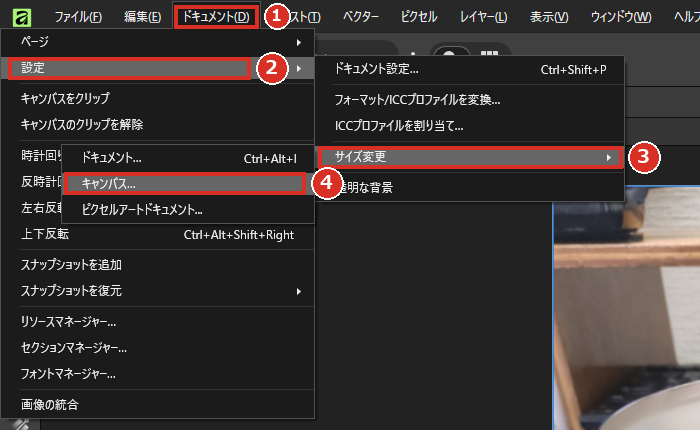
Task: Expand the 設定 submenu
Action: pyautogui.click(x=158, y=68)
